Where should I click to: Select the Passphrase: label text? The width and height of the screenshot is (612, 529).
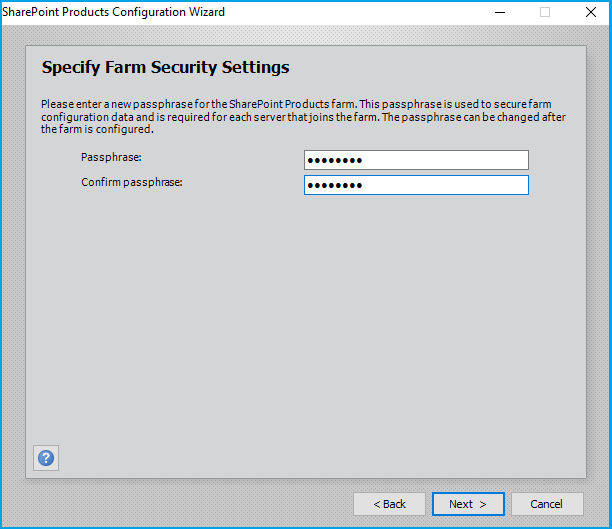(x=111, y=157)
